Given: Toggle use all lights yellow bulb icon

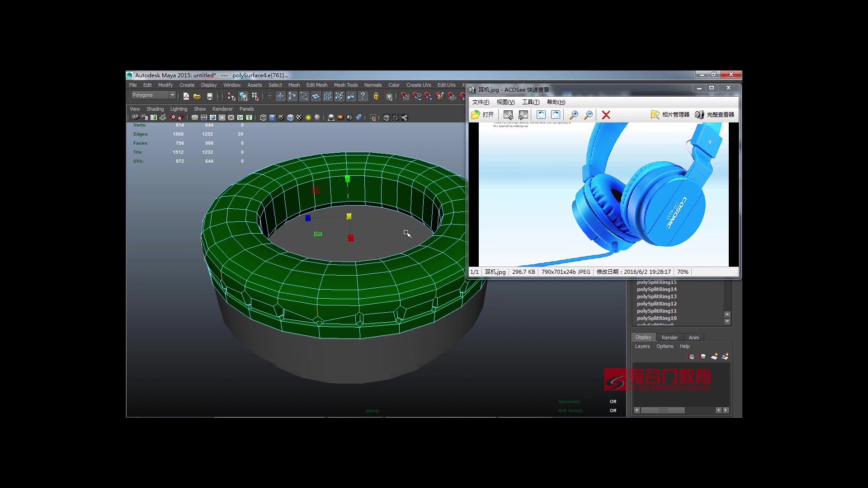Looking at the screenshot, I should coord(308,117).
